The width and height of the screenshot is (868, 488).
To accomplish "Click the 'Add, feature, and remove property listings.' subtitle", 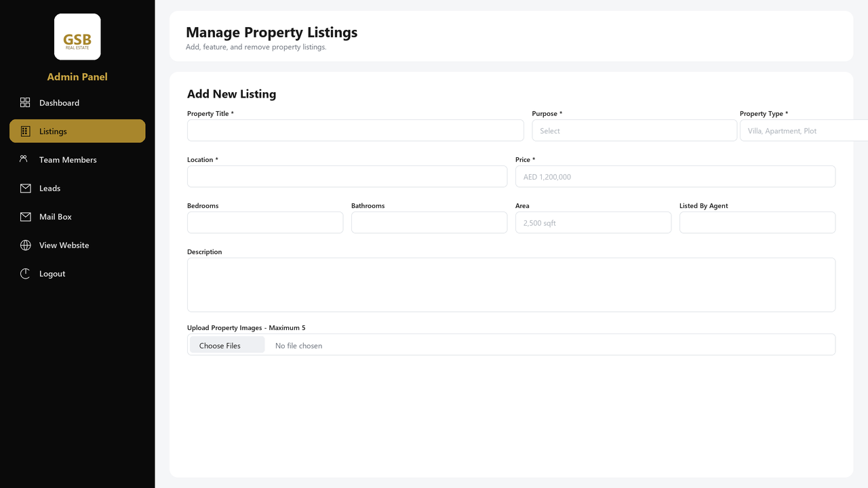I will coord(256,47).
